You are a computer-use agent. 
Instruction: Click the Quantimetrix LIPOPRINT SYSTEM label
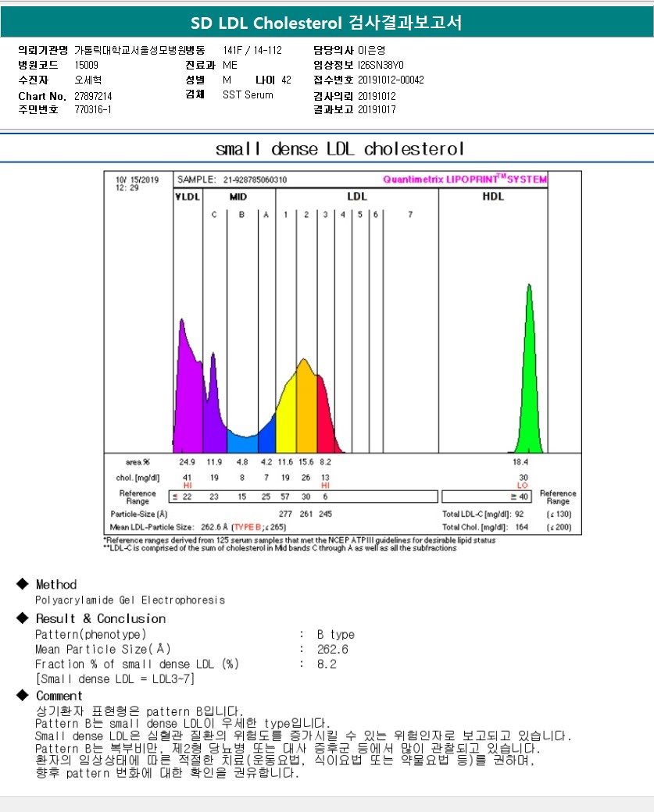(465, 180)
